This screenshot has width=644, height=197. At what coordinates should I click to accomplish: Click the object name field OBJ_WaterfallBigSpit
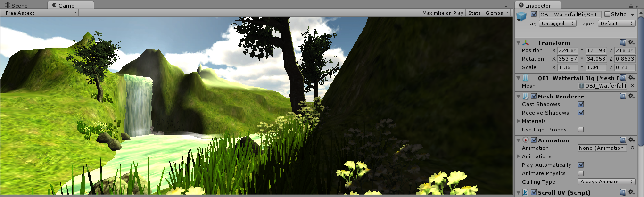click(x=570, y=15)
